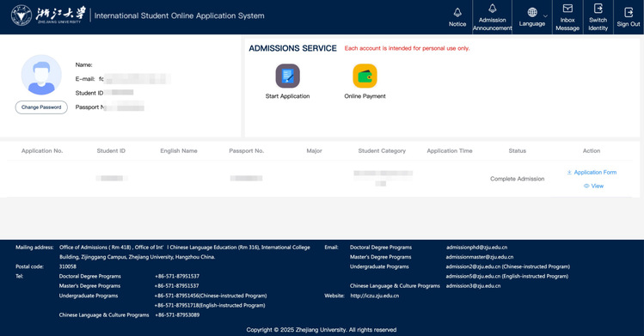
Task: Open the http://iczu.zju.edu.cn website link
Action: click(x=375, y=296)
